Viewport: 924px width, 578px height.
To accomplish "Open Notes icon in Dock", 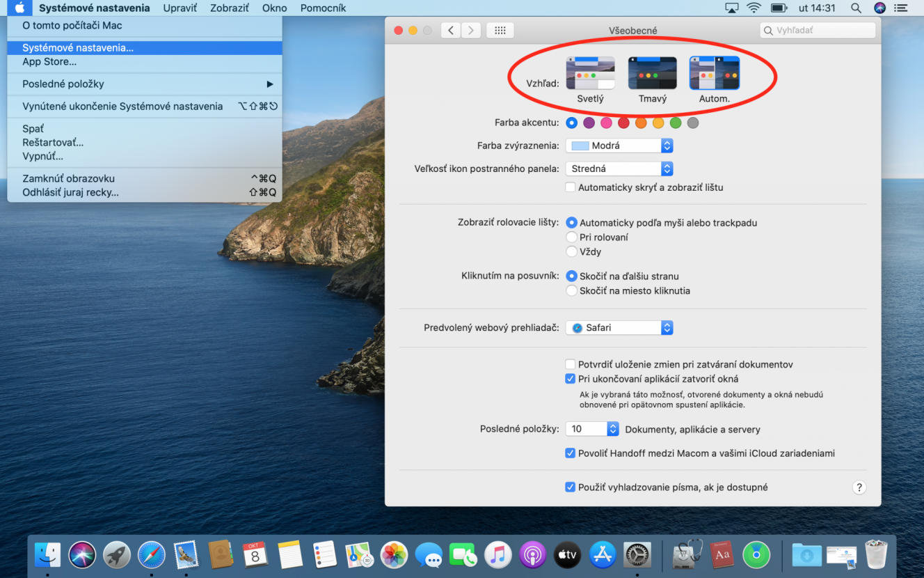I will click(290, 555).
